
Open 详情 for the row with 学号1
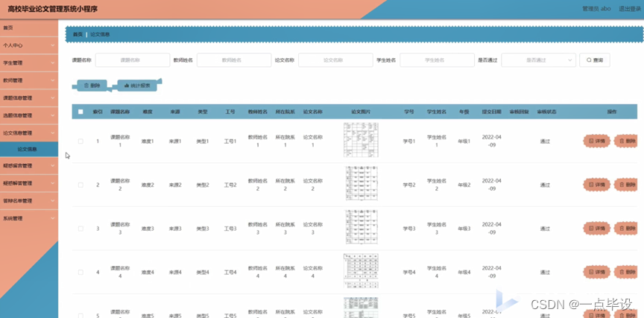[x=597, y=141]
